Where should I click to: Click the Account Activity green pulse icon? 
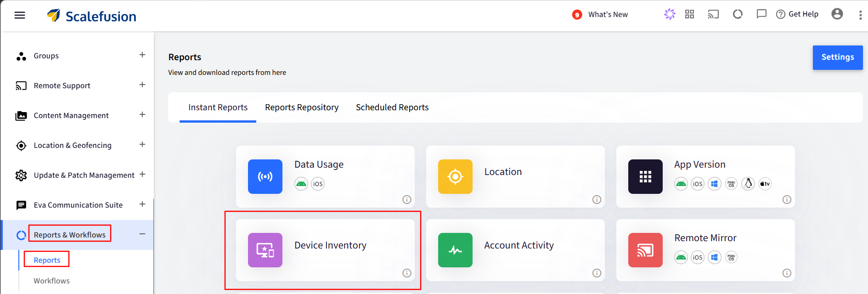click(455, 250)
